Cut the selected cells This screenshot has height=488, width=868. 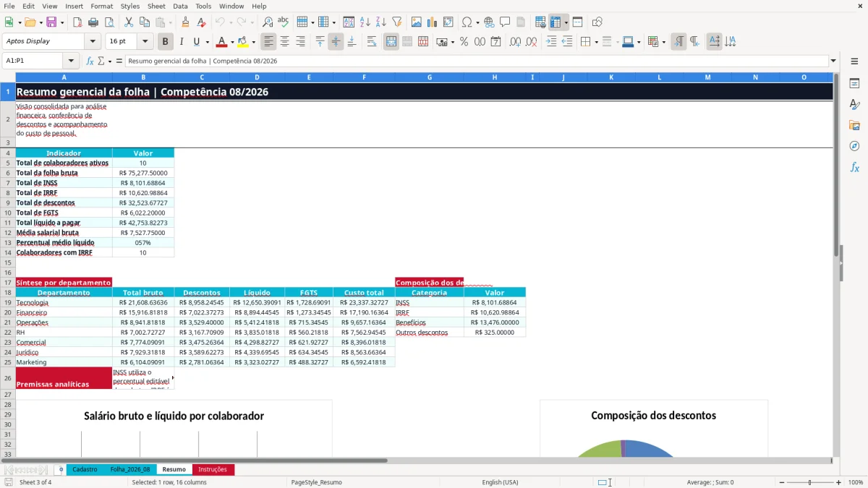click(128, 22)
